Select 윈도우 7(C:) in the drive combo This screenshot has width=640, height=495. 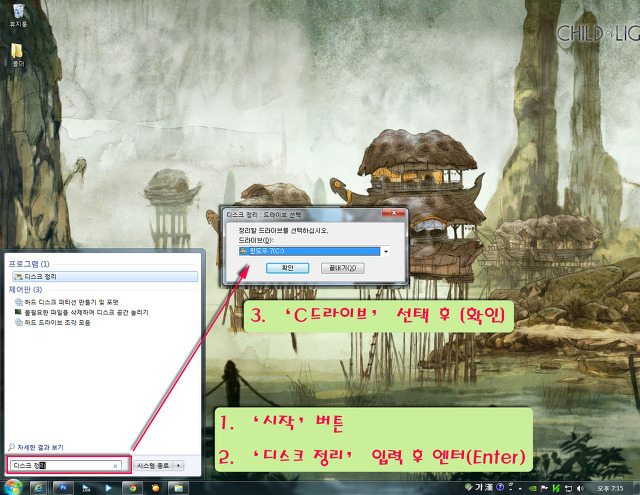point(310,251)
